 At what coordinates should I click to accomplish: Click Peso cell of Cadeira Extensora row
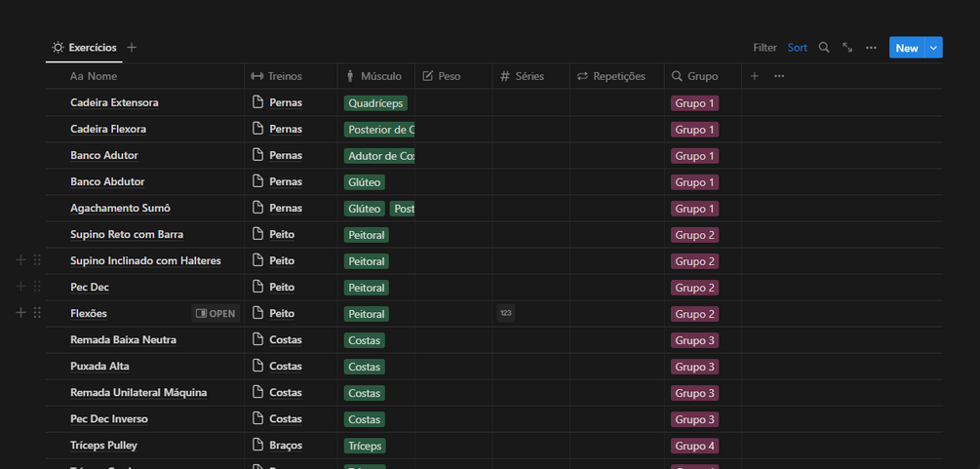453,102
